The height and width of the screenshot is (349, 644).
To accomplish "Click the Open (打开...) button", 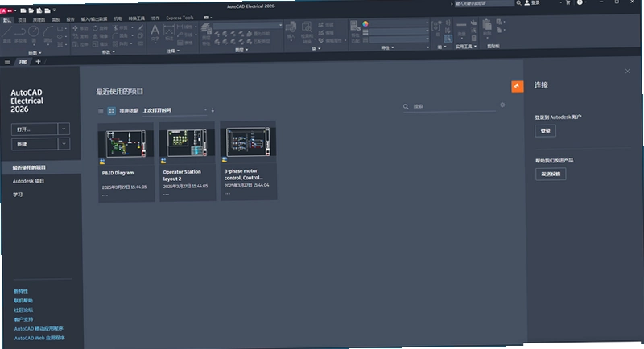I will pyautogui.click(x=35, y=129).
